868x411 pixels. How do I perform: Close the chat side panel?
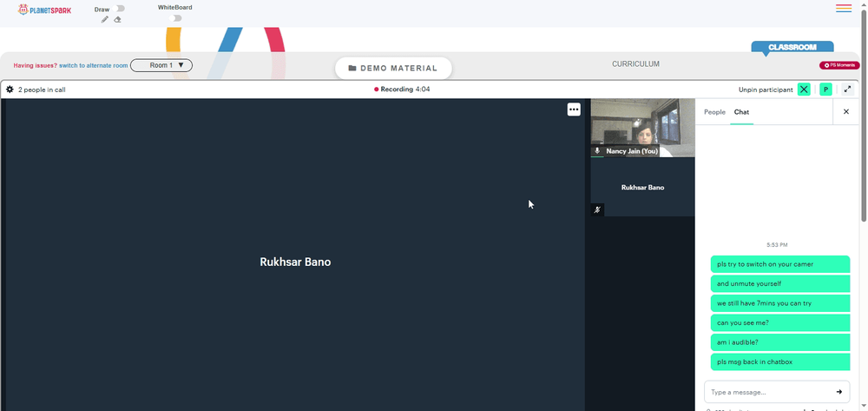[845, 112]
